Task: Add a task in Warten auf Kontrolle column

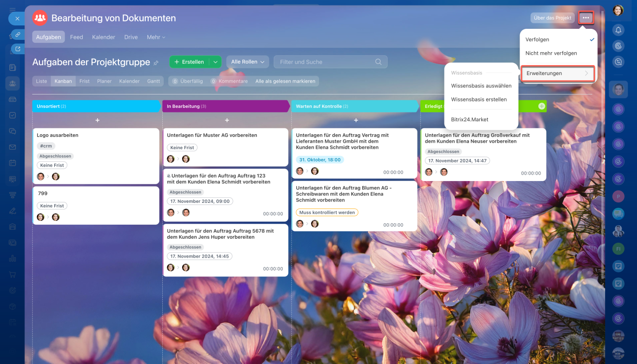Action: click(x=356, y=120)
